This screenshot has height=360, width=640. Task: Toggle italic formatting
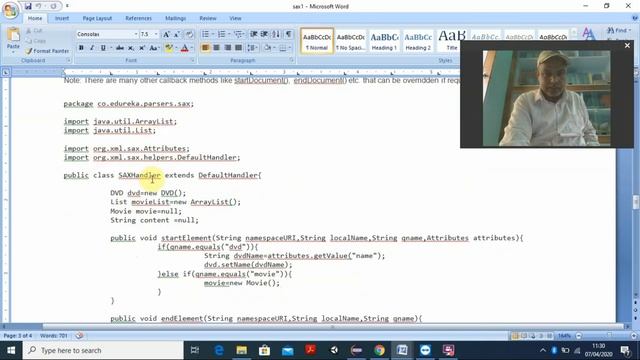coord(92,48)
